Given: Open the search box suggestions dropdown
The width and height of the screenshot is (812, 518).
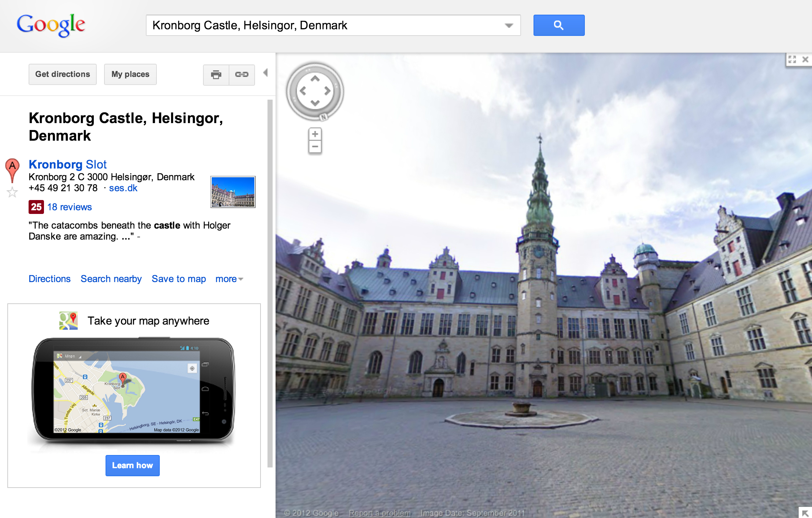Looking at the screenshot, I should coord(509,25).
